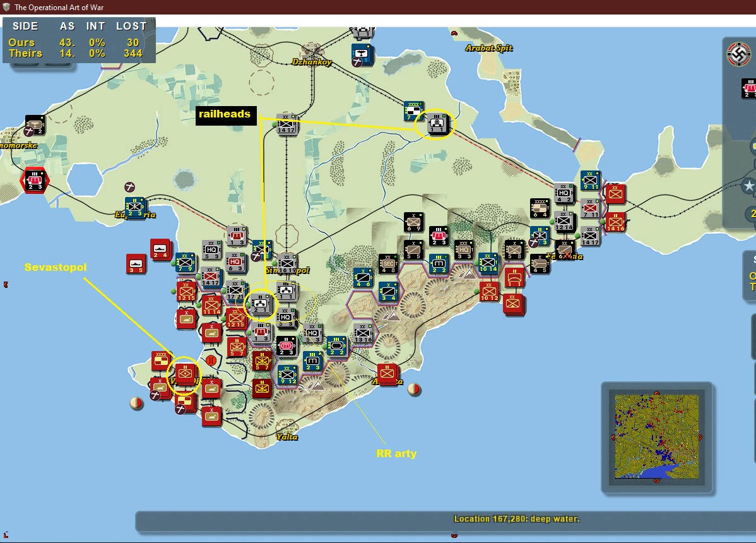Click the German swastika side emblem
This screenshot has height=543, width=756.
(x=738, y=53)
